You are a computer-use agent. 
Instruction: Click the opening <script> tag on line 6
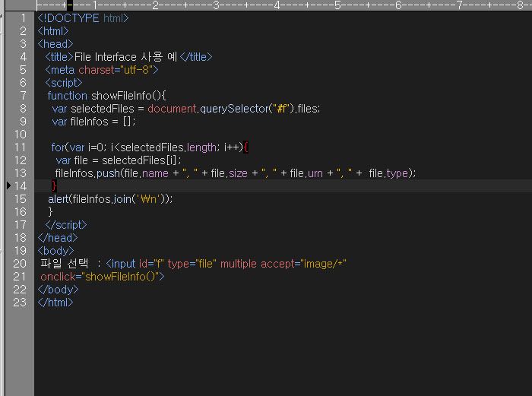tap(64, 83)
